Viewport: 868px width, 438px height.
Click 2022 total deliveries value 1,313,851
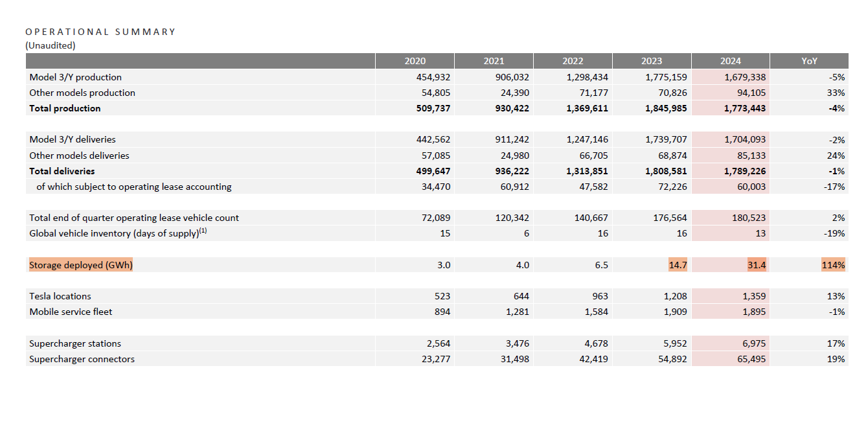coord(588,171)
